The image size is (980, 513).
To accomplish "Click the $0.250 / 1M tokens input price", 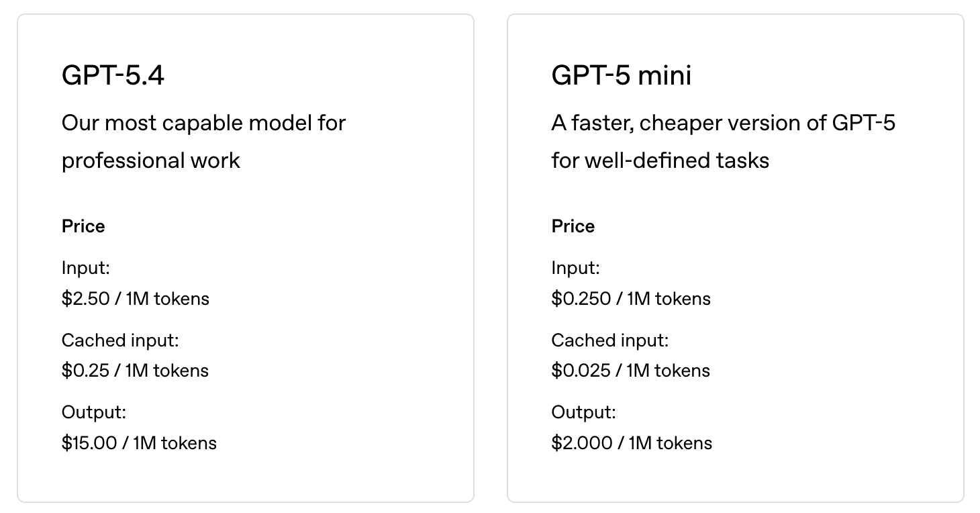I will tap(631, 298).
